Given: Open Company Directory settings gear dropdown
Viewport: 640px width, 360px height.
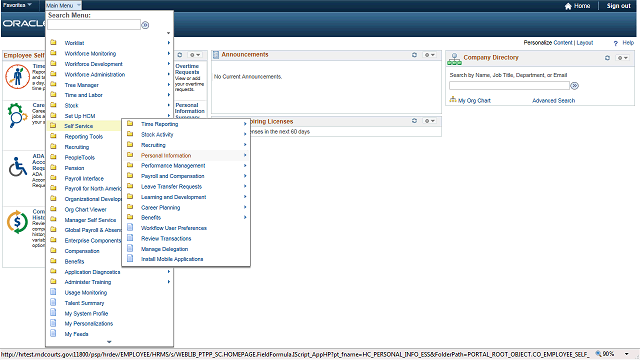Looking at the screenshot, I should click(x=622, y=58).
